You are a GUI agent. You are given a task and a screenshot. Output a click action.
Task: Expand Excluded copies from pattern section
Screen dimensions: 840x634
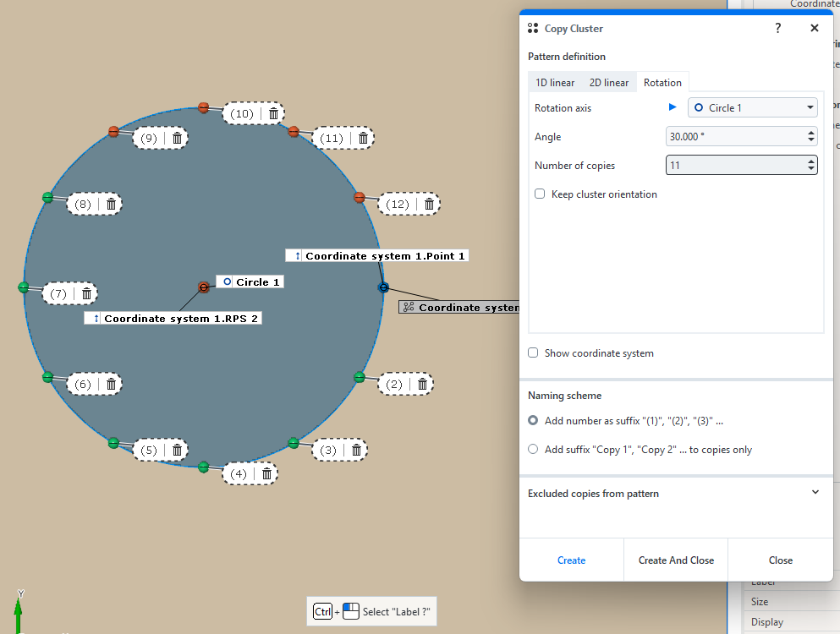click(x=815, y=492)
